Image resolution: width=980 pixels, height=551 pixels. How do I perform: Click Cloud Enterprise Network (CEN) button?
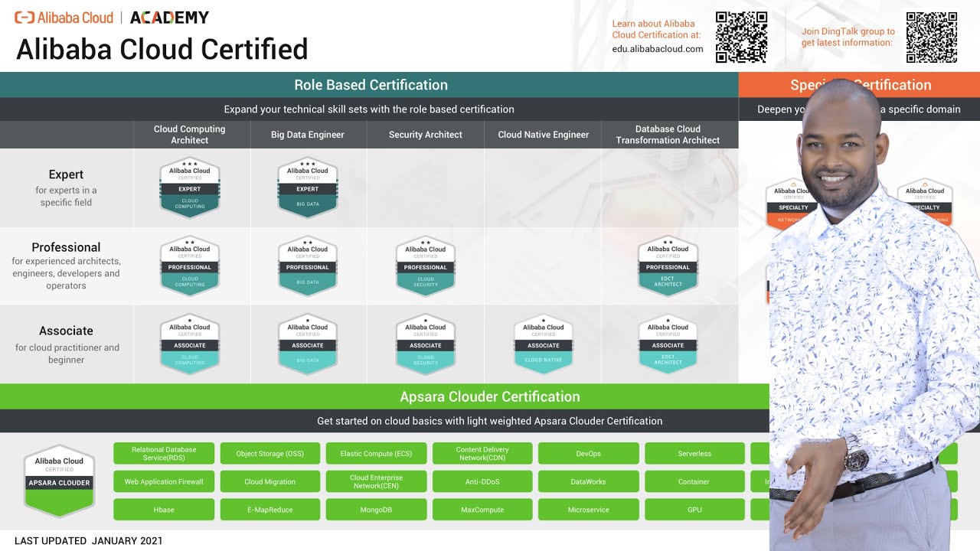click(377, 481)
